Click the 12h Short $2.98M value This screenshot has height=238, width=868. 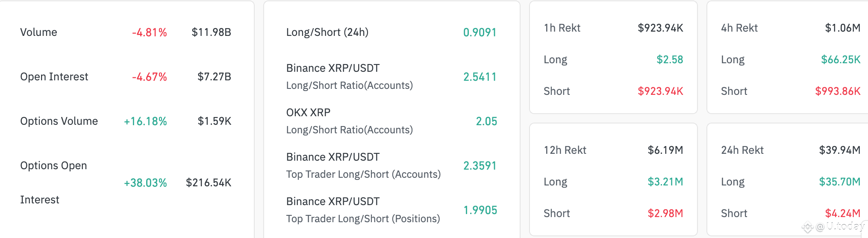pyautogui.click(x=665, y=214)
